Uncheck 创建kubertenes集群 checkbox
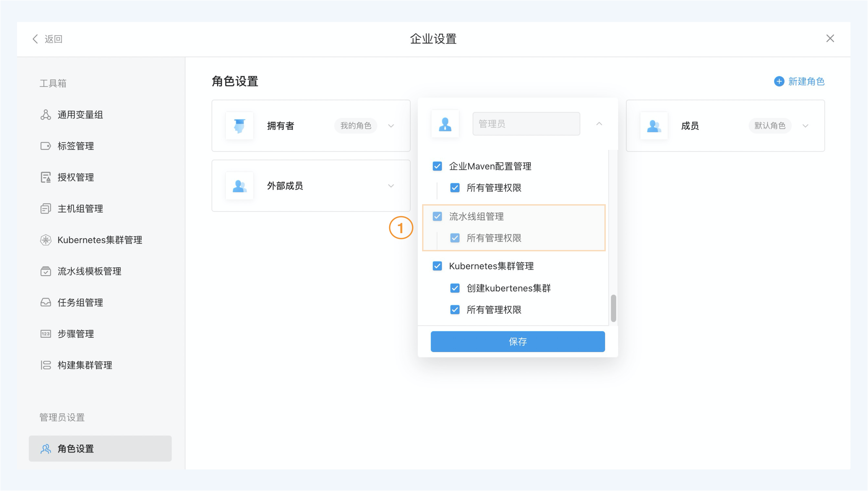Screen dimensions: 868x491 (455, 288)
